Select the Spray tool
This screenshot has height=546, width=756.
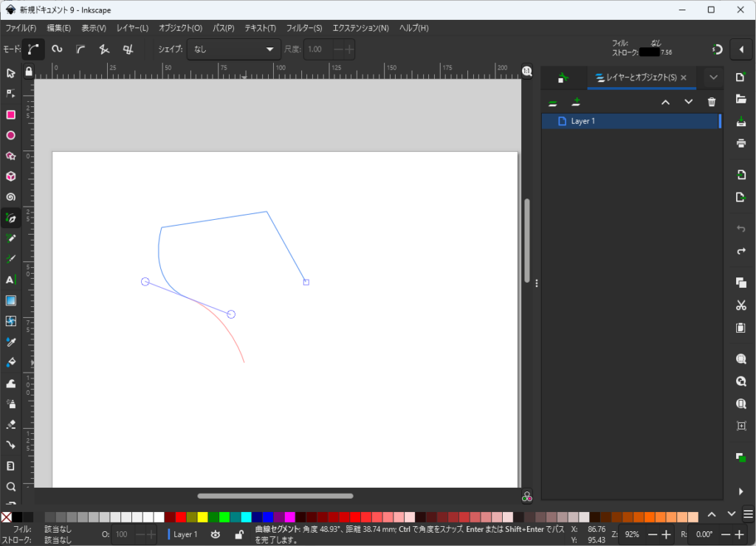tap(10, 404)
